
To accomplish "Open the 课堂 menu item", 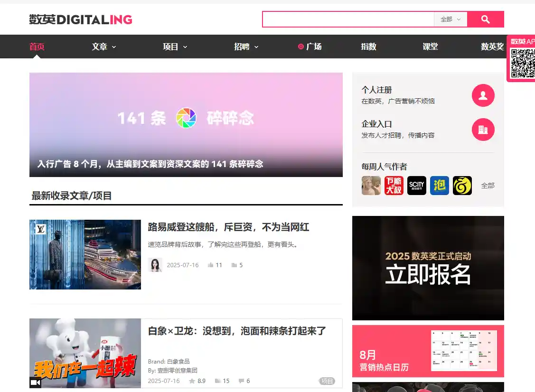I will click(x=430, y=47).
